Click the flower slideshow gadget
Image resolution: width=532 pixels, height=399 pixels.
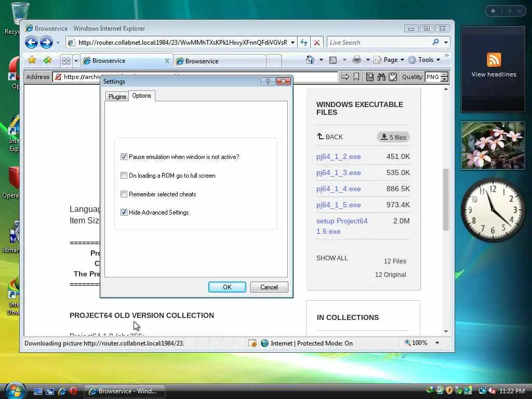point(493,145)
